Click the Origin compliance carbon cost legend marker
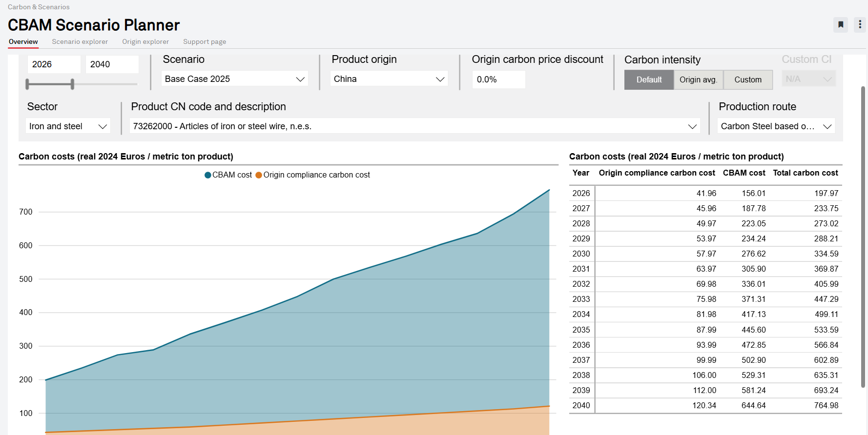The image size is (868, 435). pyautogui.click(x=259, y=175)
